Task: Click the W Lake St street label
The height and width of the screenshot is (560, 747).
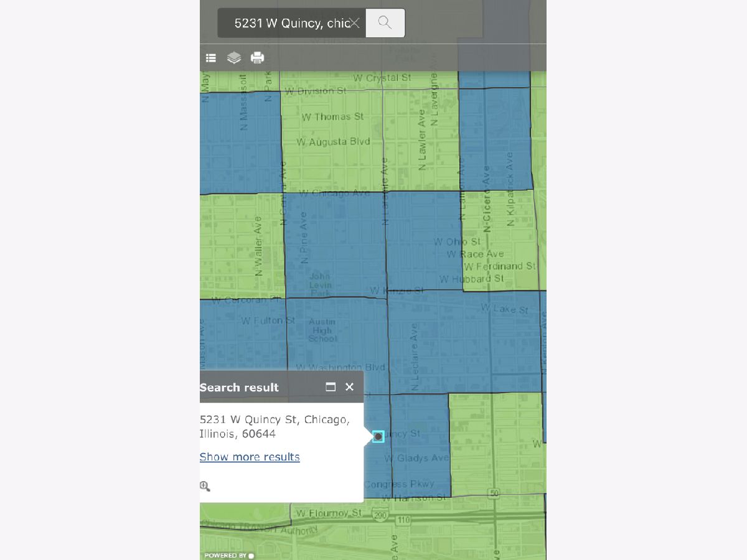Action: [x=504, y=309]
